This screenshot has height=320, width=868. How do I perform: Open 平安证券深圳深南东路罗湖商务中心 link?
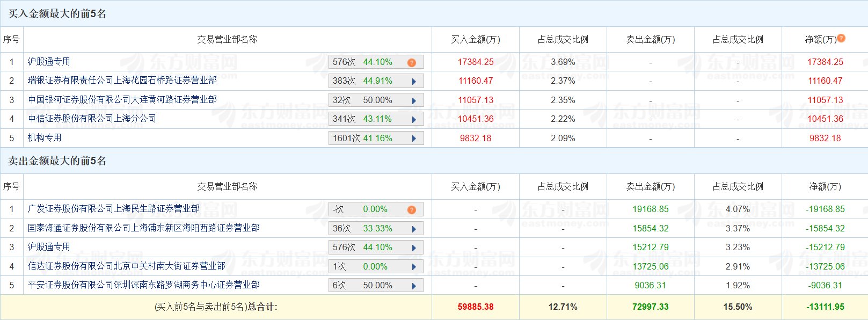coord(144,285)
